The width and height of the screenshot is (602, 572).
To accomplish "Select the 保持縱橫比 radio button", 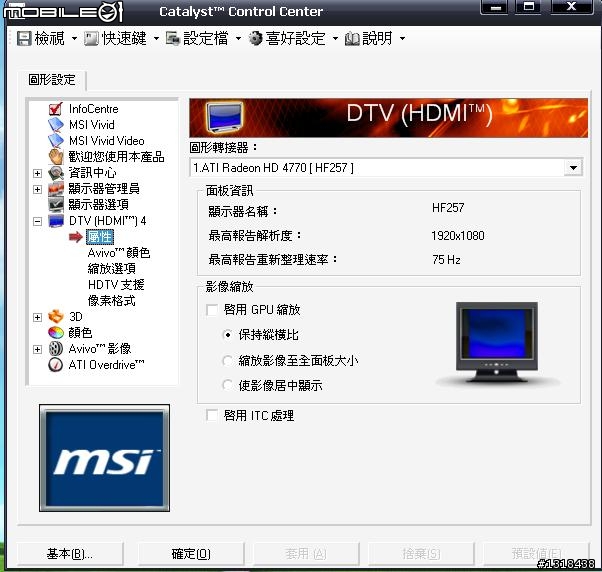I will (228, 335).
